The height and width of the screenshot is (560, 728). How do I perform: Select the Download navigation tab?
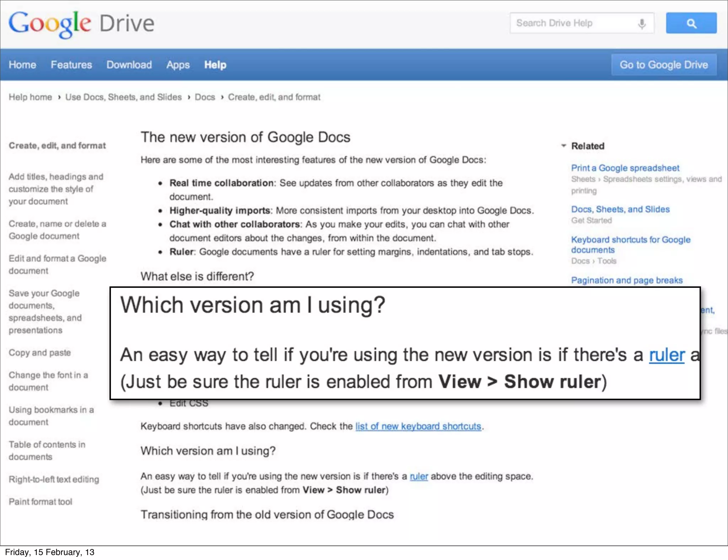coord(129,65)
